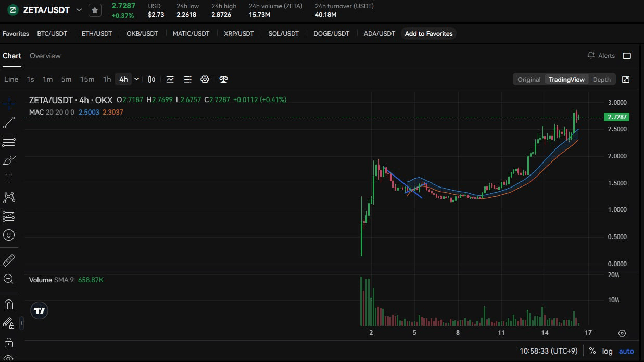
Task: Open ETH/USDT favorite pair
Action: click(97, 34)
